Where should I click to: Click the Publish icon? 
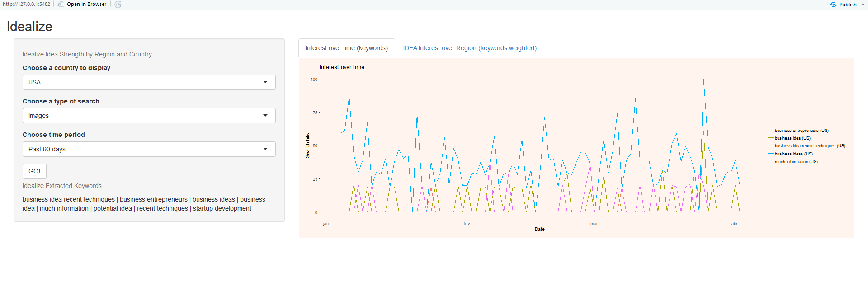[834, 5]
